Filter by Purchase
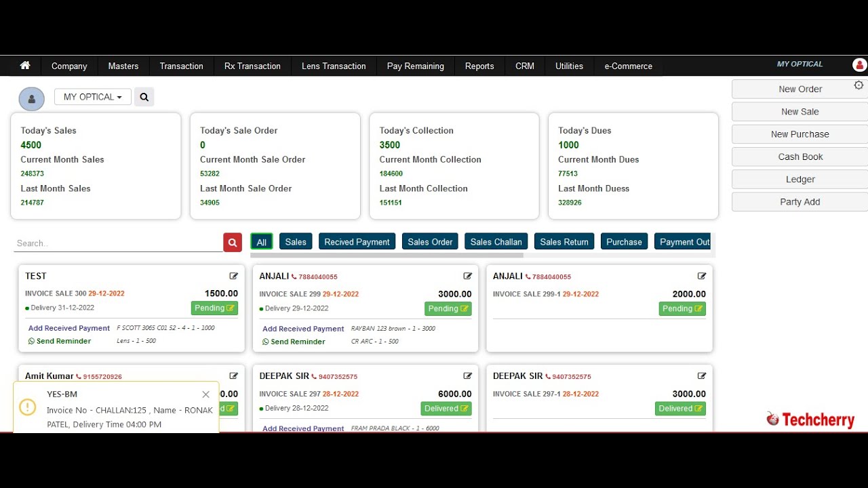This screenshot has width=868, height=488. click(624, 242)
